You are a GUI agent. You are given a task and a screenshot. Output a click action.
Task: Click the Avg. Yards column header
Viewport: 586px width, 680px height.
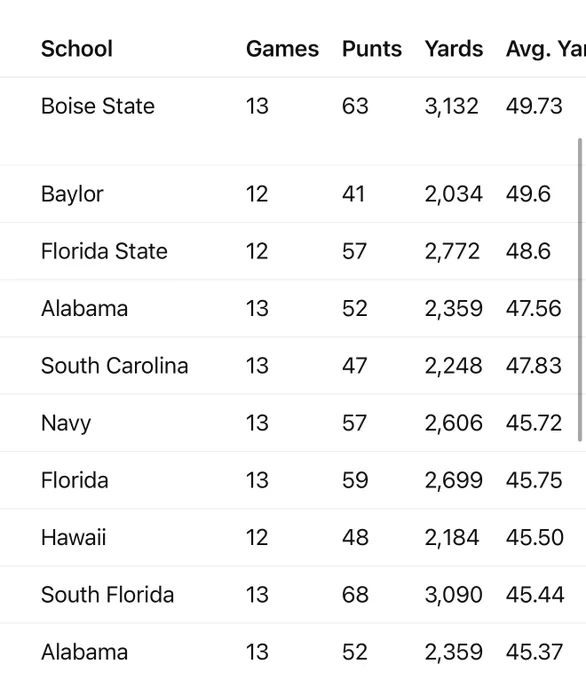pos(546,49)
